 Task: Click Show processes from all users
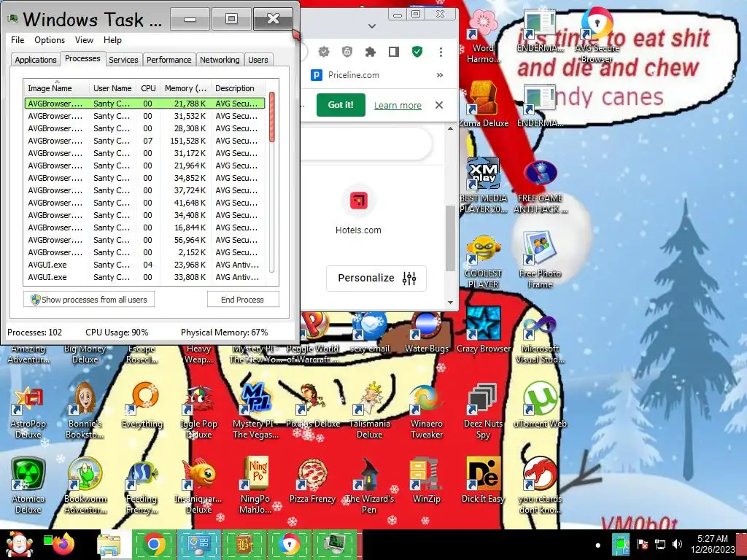pos(89,300)
